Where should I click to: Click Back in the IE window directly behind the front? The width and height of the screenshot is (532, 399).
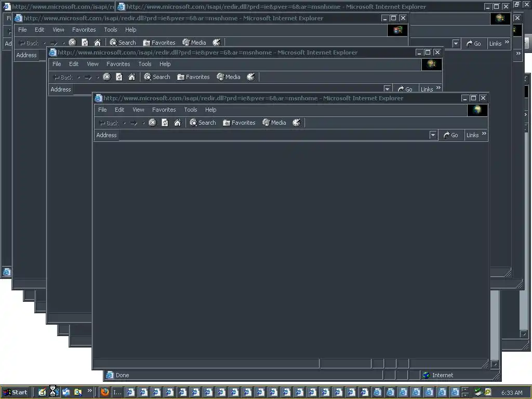(63, 77)
